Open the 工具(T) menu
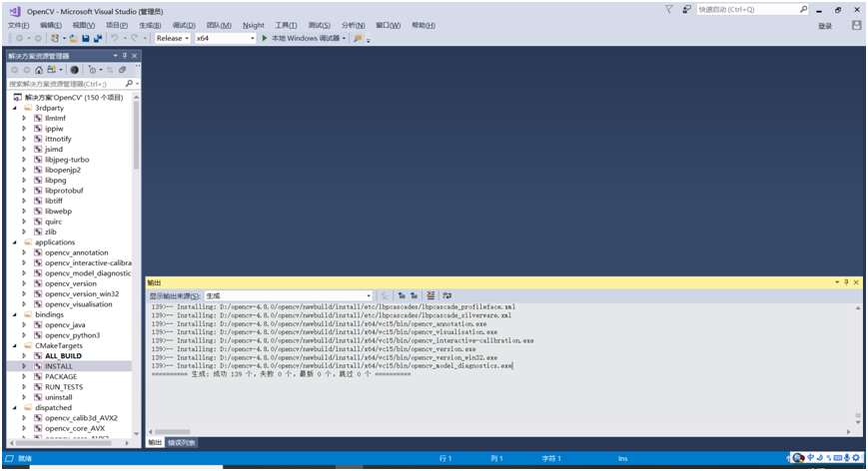 click(286, 25)
